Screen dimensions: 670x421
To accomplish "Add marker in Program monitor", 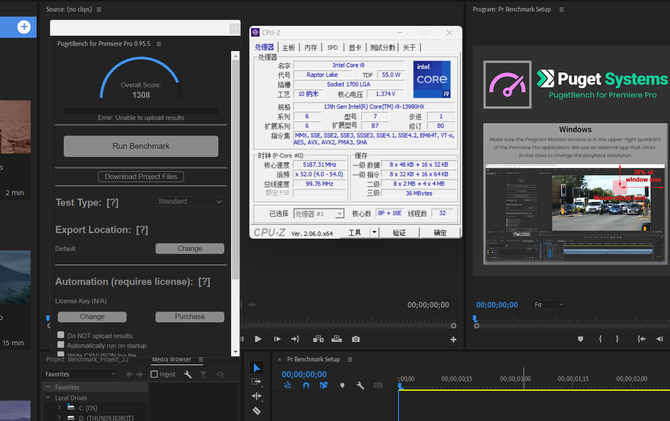I will click(x=580, y=339).
